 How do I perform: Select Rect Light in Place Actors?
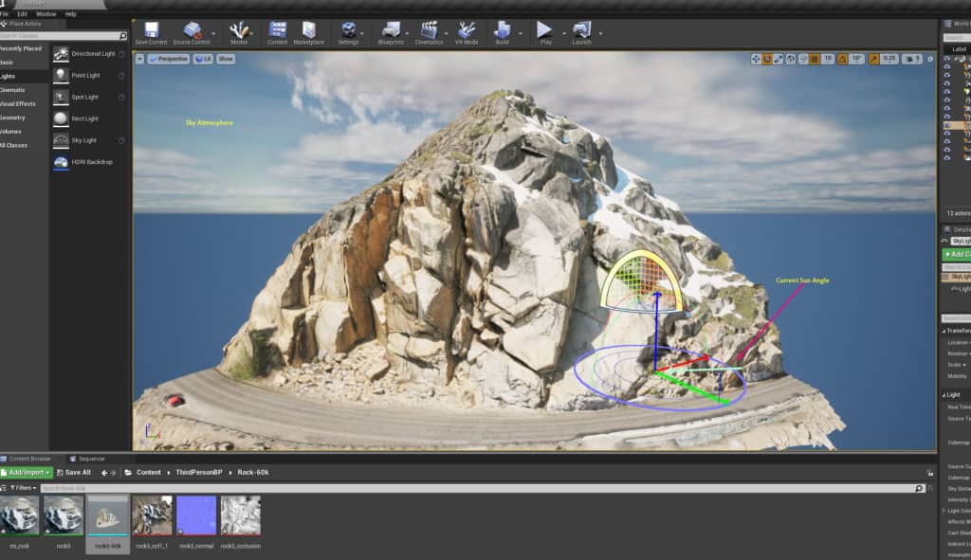pos(89,118)
